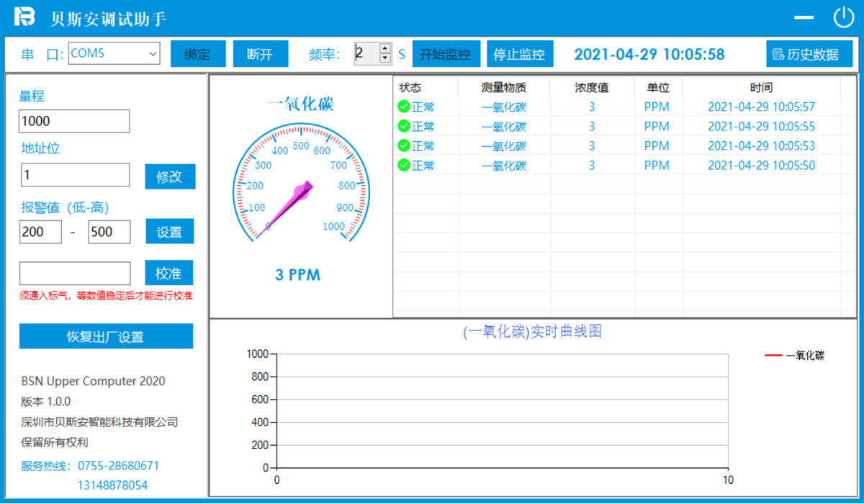Click the power icon in title bar
Screen dimensions: 864x504
tap(843, 18)
